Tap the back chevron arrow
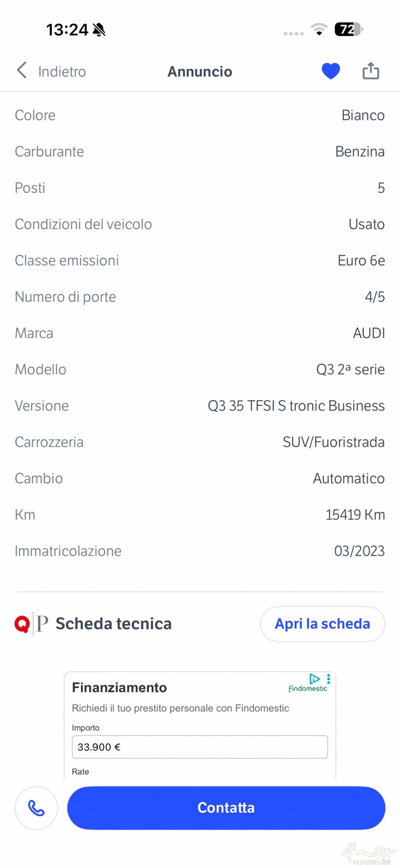400x868 pixels. tap(22, 70)
